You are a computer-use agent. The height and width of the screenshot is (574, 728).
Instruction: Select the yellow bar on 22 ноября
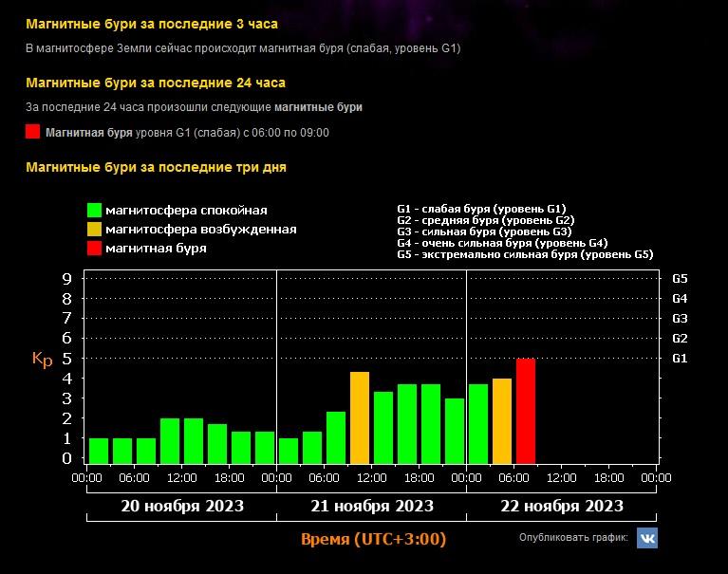502,420
